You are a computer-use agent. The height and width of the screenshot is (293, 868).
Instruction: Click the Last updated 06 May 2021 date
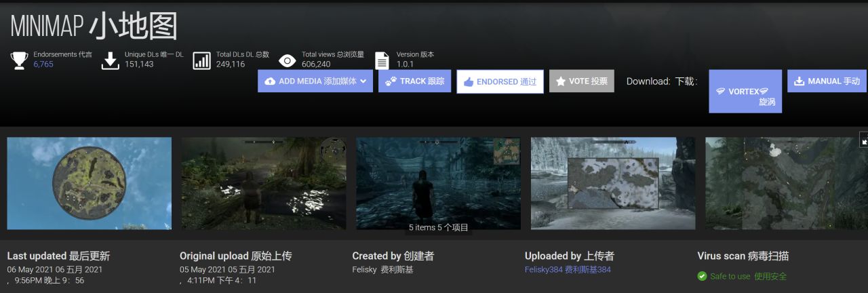(x=55, y=269)
